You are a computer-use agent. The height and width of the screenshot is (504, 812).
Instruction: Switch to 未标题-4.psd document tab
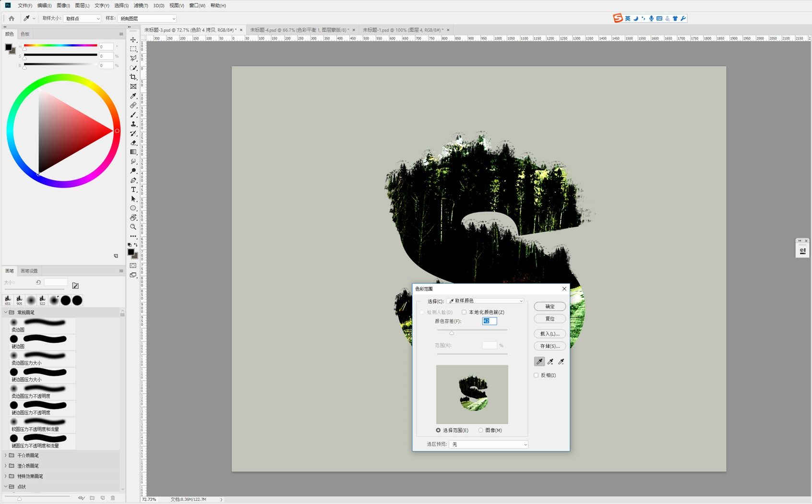point(299,30)
